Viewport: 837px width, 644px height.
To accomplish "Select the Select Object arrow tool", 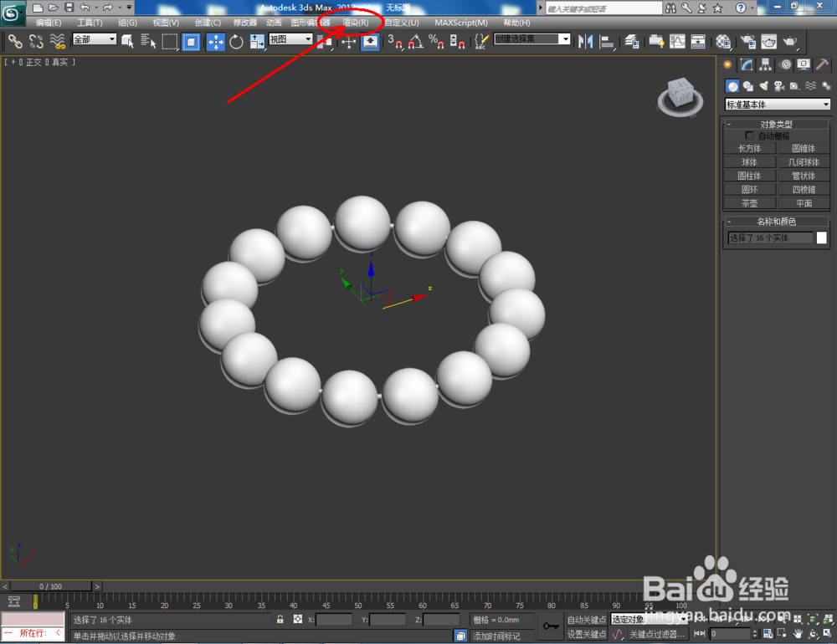I will (128, 42).
